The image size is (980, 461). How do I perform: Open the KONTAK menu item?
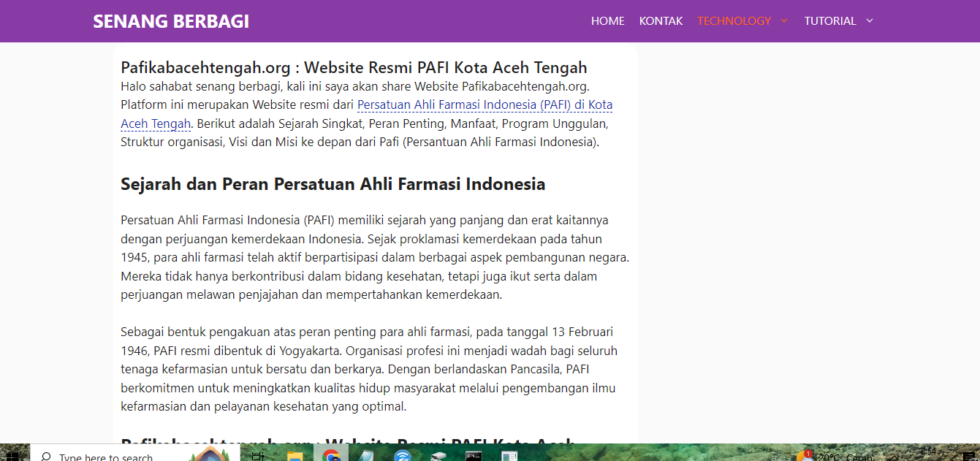pos(661,21)
